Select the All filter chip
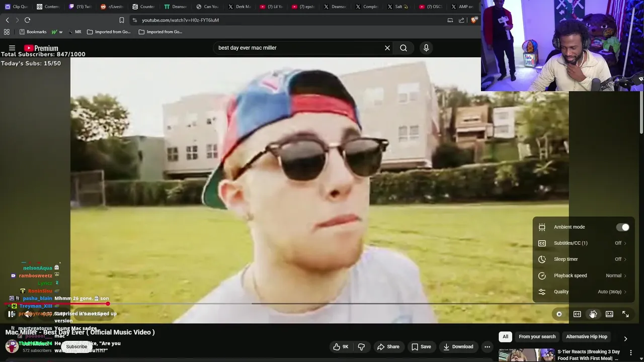Image resolution: width=644 pixels, height=362 pixels. (x=505, y=337)
